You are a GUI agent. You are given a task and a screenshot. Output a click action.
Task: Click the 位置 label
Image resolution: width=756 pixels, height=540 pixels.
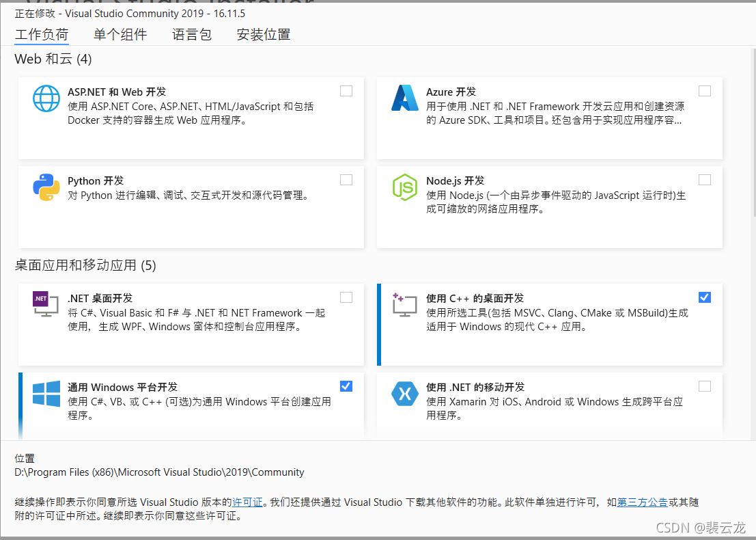pyautogui.click(x=25, y=459)
